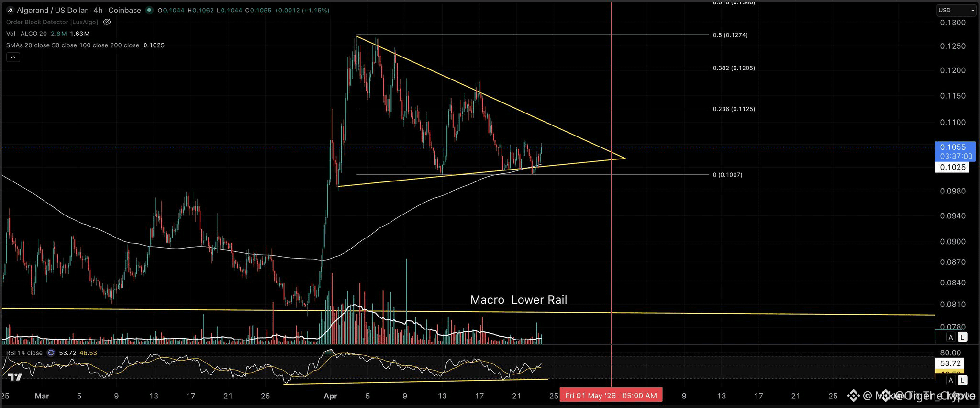Click the volume average value 1.63M in the legend
The height and width of the screenshot is (408, 980).
[x=80, y=34]
